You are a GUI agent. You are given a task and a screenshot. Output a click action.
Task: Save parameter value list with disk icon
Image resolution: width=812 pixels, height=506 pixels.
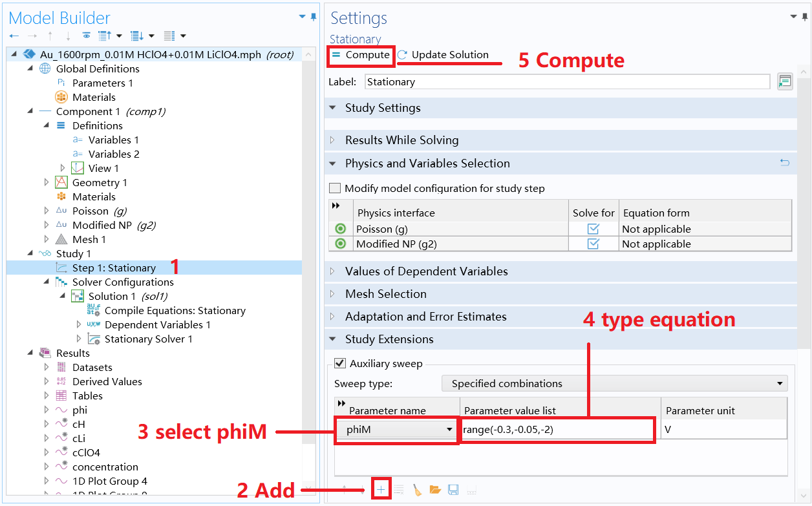click(x=453, y=489)
